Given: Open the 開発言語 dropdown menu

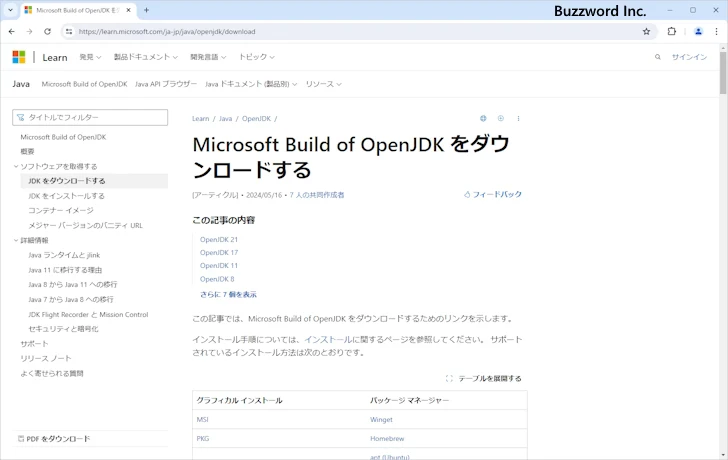Looking at the screenshot, I should tap(208, 57).
